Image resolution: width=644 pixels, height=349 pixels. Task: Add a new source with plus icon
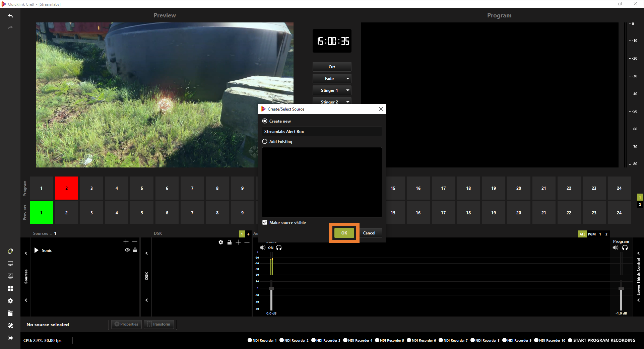[126, 242]
